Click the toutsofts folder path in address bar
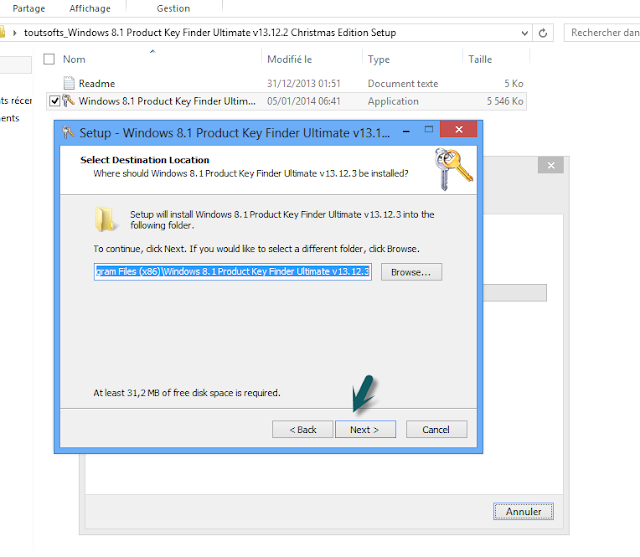This screenshot has height=557, width=640. tap(210, 33)
